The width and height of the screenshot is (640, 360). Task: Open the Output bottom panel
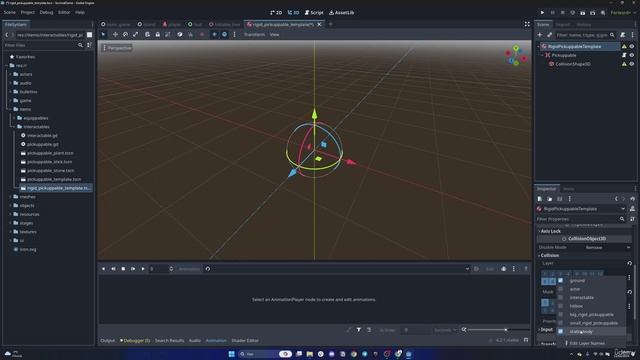(108, 340)
